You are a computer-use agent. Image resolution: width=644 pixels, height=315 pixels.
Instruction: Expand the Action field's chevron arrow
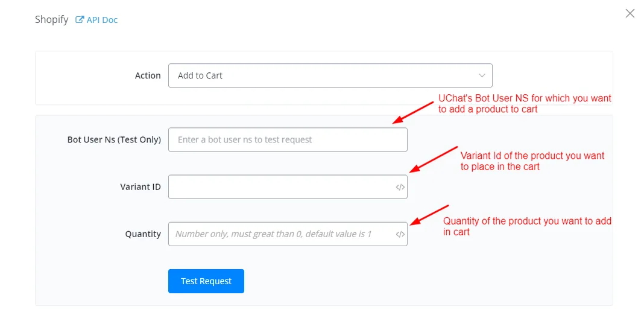tap(482, 75)
